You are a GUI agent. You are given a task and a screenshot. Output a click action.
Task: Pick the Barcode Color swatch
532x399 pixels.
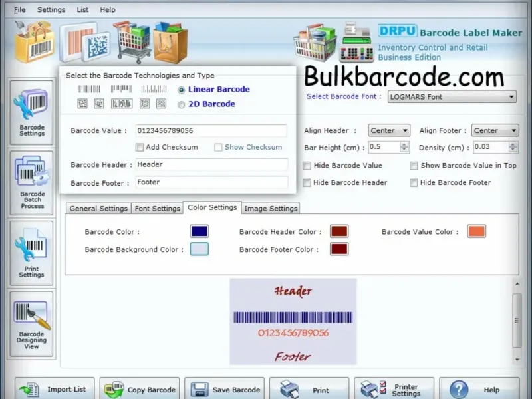[x=199, y=231]
